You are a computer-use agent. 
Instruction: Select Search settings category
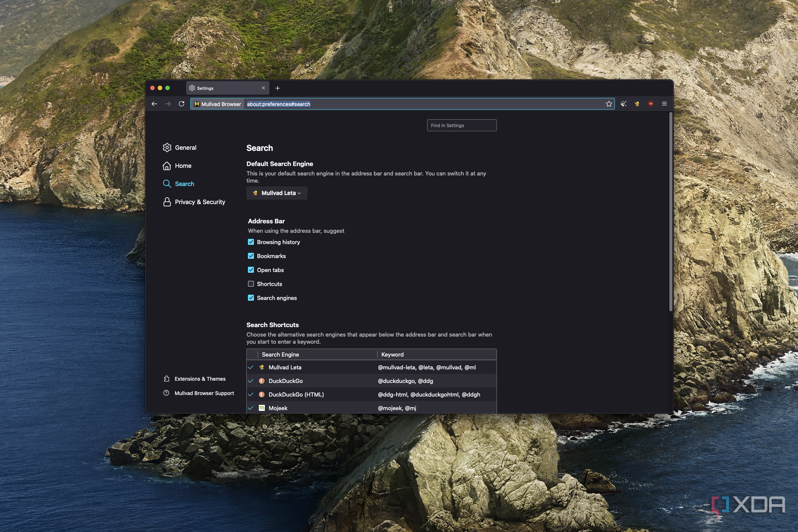(185, 184)
